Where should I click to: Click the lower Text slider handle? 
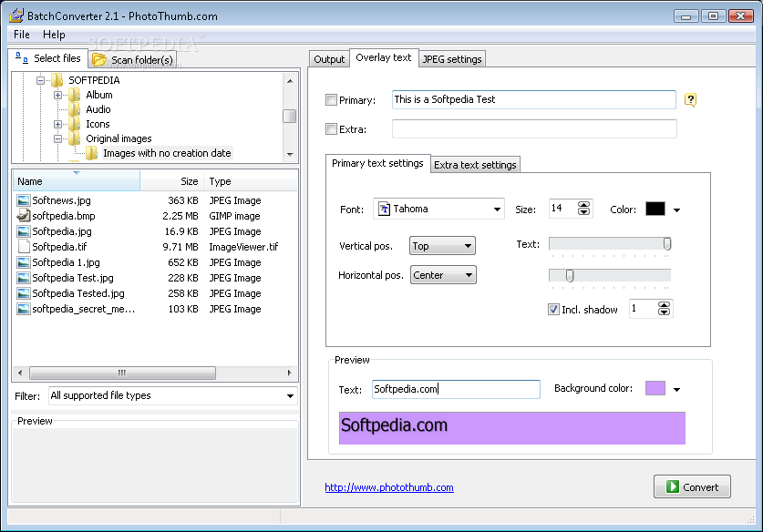(x=570, y=276)
